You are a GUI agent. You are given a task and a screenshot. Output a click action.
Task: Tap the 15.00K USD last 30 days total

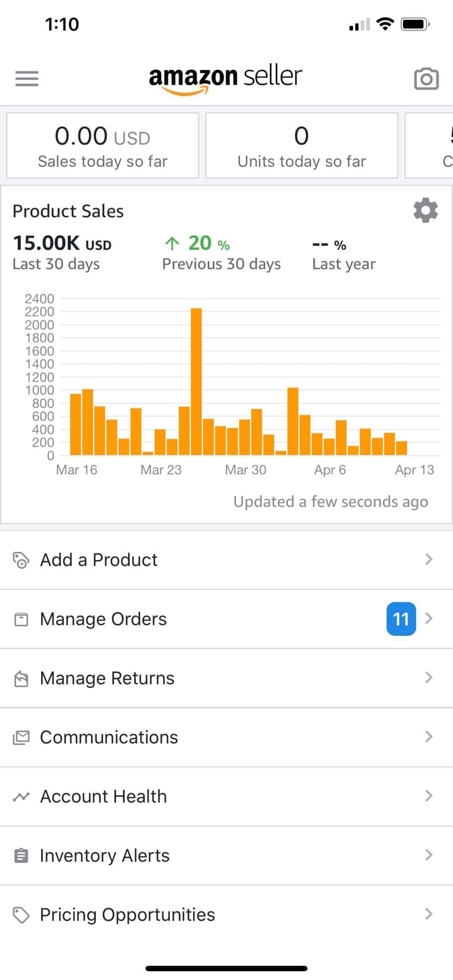click(62, 244)
